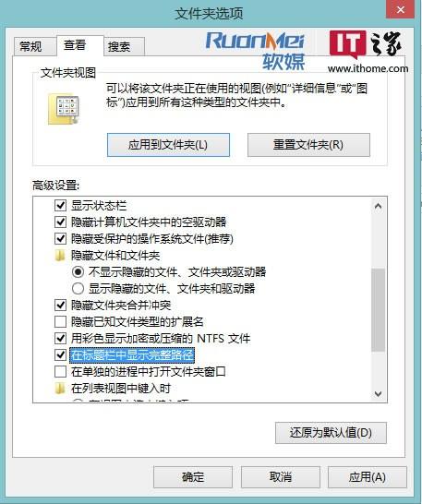Close the 文件夹选项 dialog
The image size is (422, 504).
pos(400,10)
